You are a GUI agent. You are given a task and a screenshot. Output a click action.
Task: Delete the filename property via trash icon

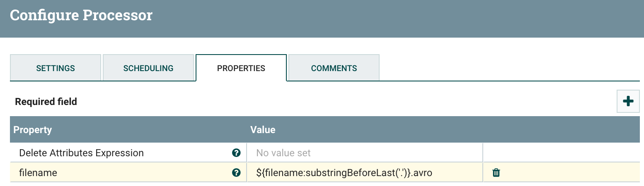496,173
